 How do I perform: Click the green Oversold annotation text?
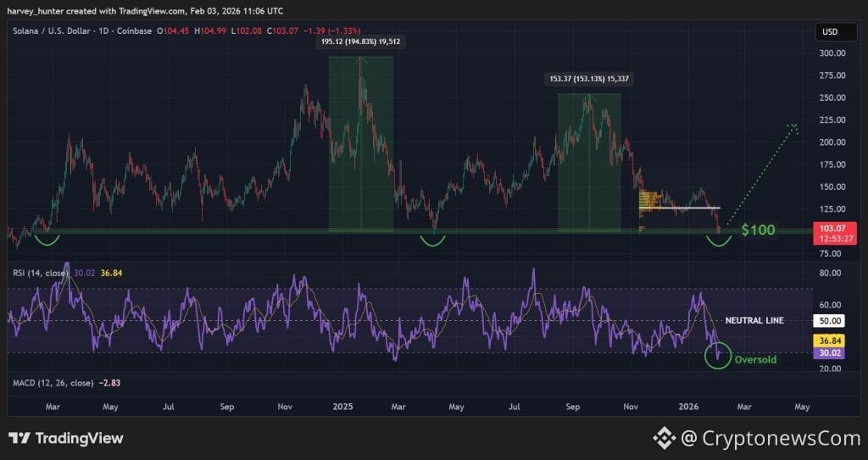pyautogui.click(x=755, y=360)
